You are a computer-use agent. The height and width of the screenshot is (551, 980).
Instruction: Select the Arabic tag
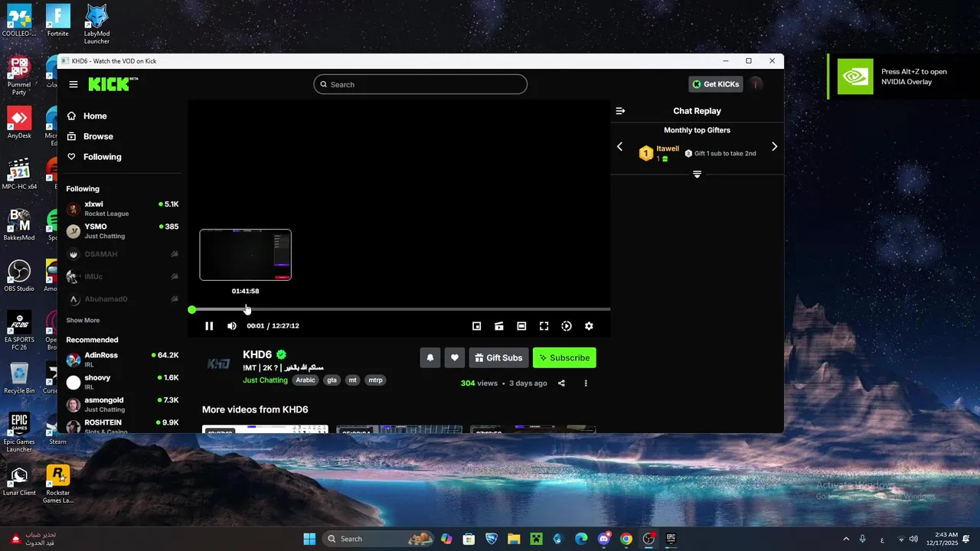(x=305, y=380)
